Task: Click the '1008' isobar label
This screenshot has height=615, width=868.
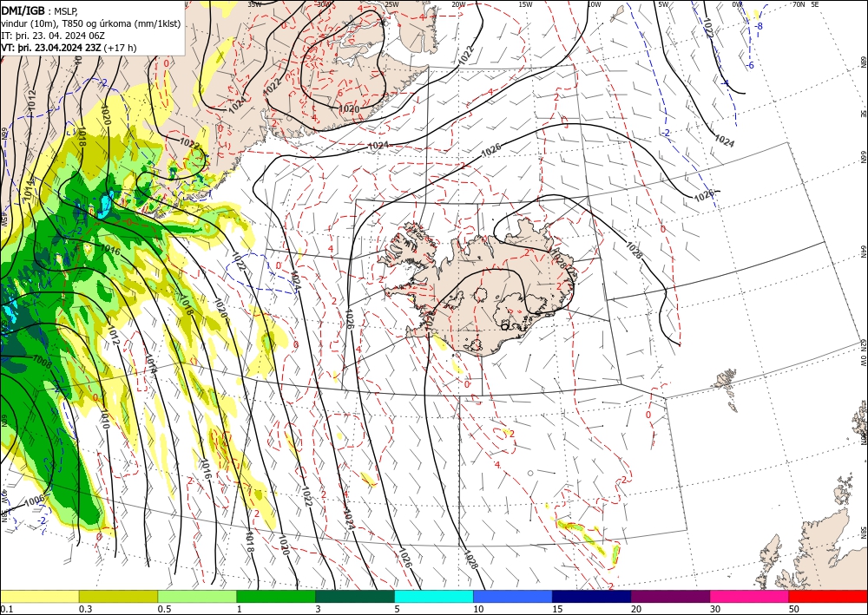Action: point(43,361)
